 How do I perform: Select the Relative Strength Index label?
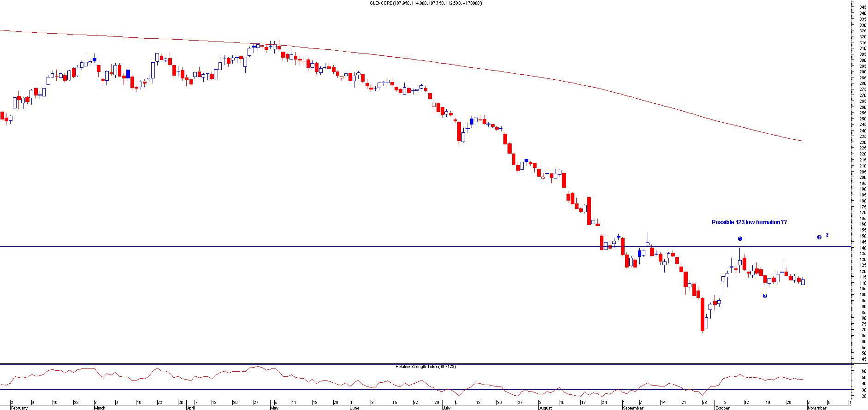click(425, 367)
